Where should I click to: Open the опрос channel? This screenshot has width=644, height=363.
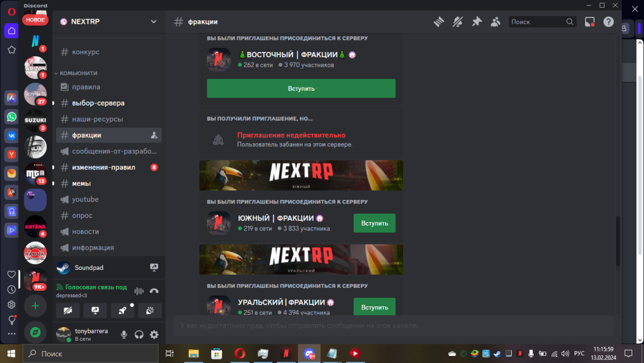click(x=109, y=216)
